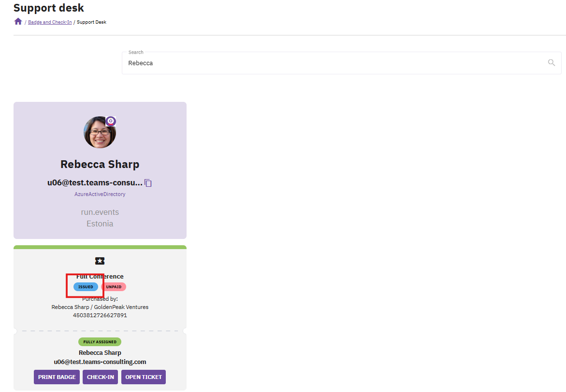Click the FULLY ASSIGNED green badge

click(100, 342)
